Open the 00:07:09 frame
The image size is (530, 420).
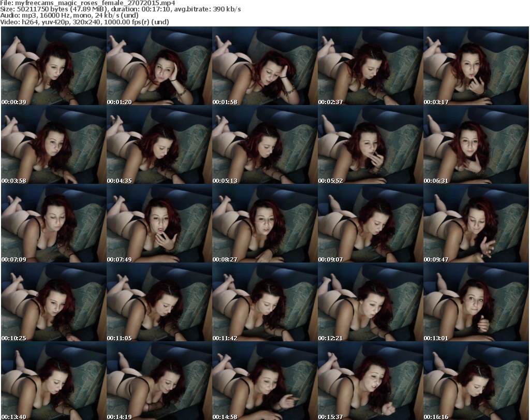[54, 224]
